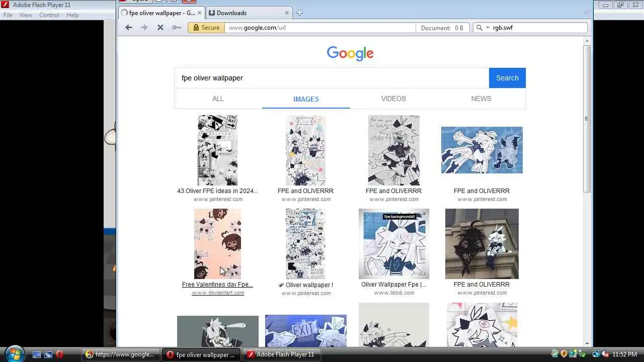Click the browser forward arrow

tap(144, 28)
